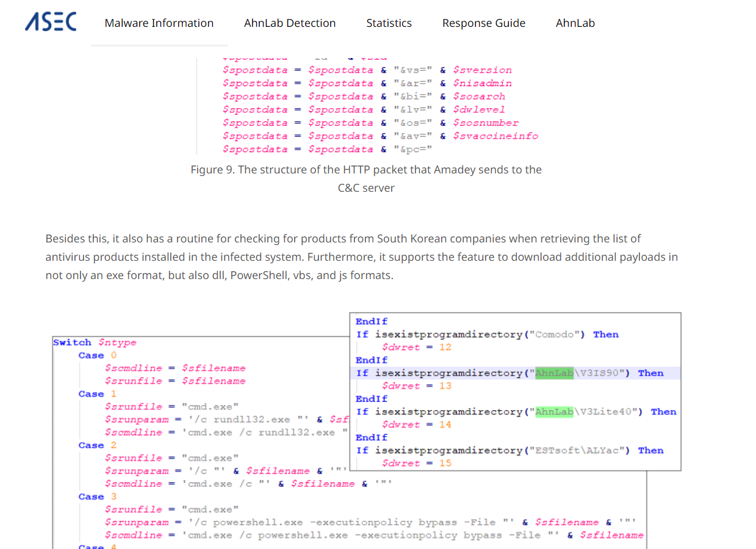This screenshot has height=549, width=756.
Task: Select the "$scmdline = $sfilename" line
Action: pyautogui.click(x=175, y=368)
